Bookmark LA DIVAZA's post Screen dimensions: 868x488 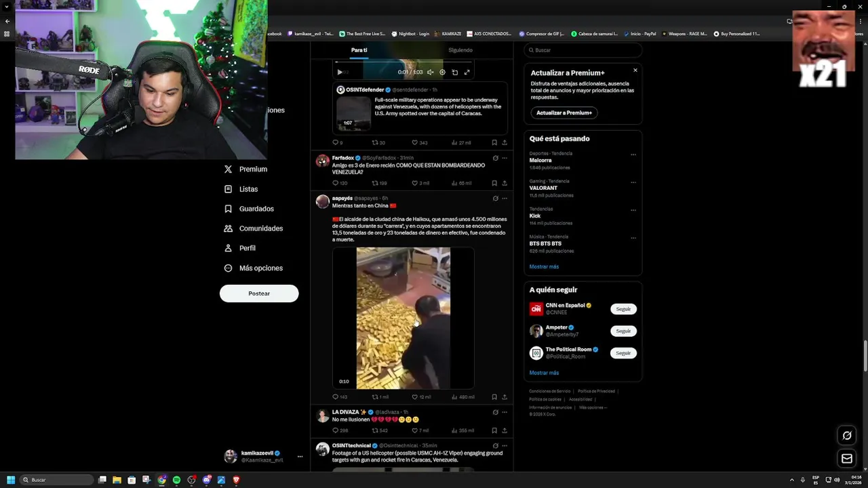(x=494, y=430)
